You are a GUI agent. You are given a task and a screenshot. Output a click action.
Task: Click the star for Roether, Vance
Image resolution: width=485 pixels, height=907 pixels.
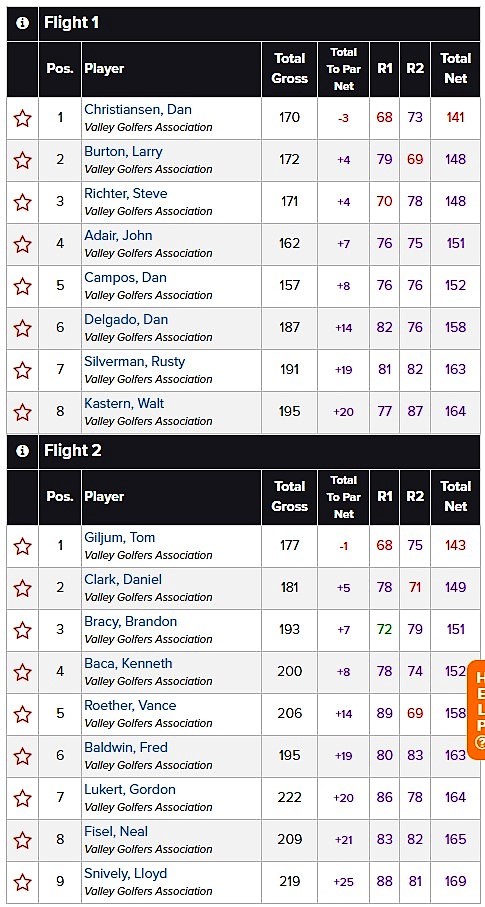pos(23,714)
